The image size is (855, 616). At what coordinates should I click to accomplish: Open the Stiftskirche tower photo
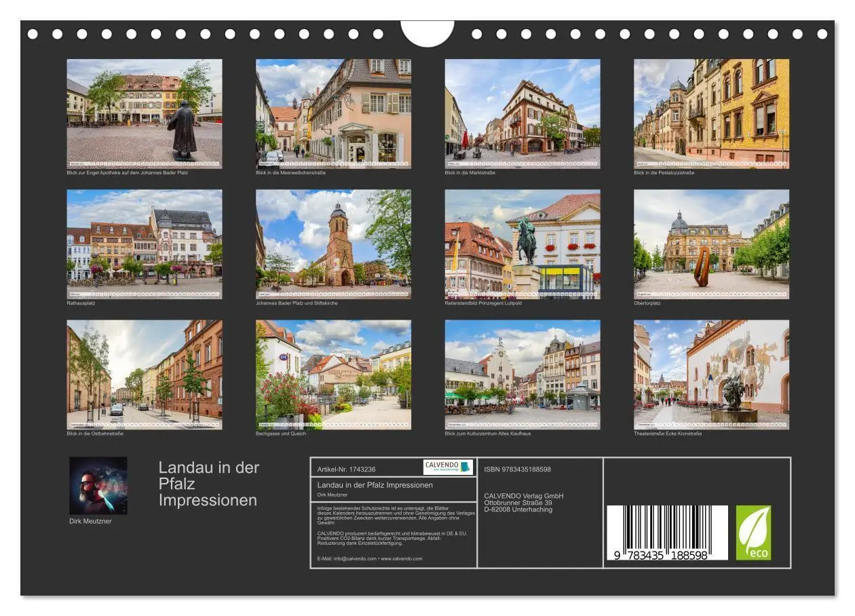pyautogui.click(x=333, y=244)
